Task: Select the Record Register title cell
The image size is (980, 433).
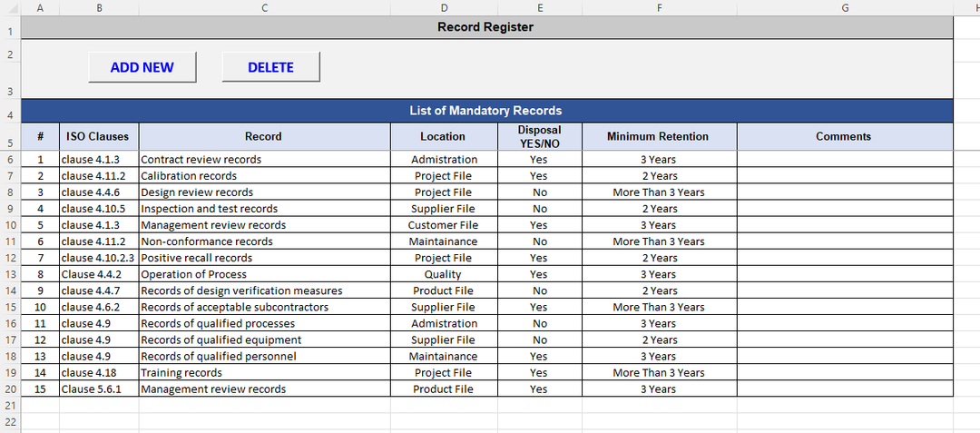Action: [485, 27]
